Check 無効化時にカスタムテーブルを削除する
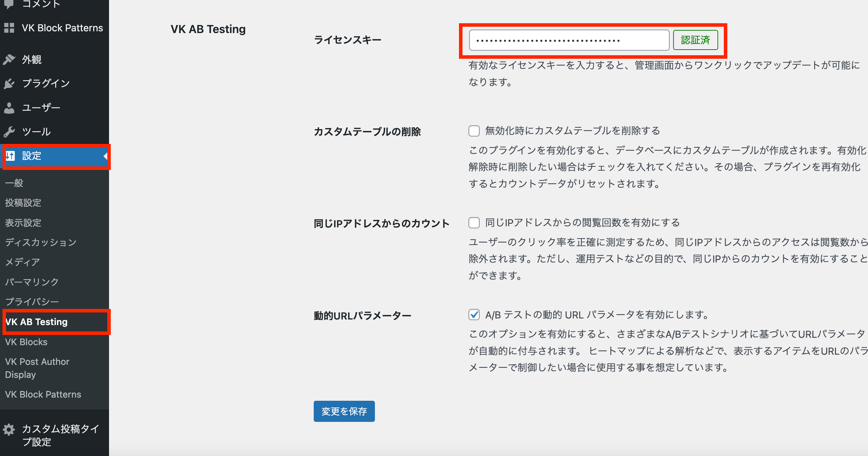Screen dimensions: 868x456 point(474,131)
